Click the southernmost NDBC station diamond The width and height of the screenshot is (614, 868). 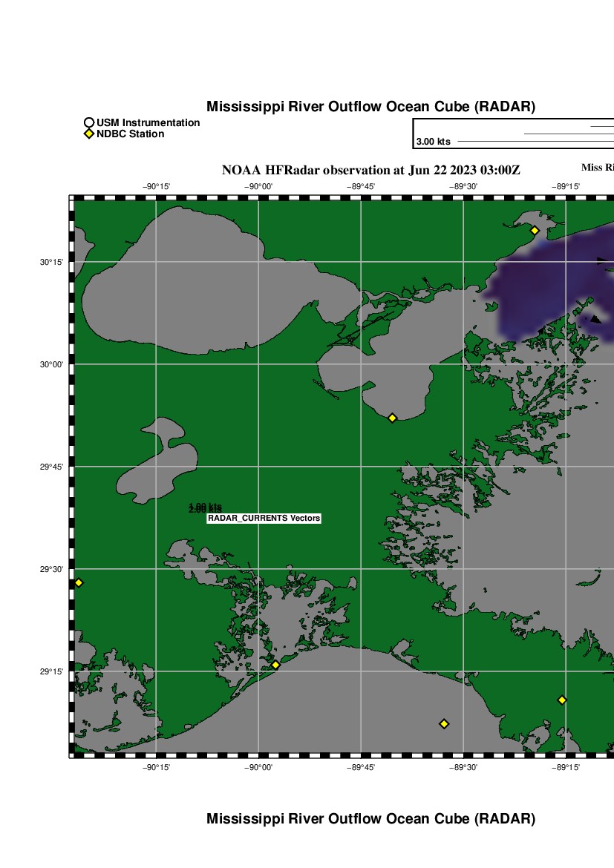point(444,723)
